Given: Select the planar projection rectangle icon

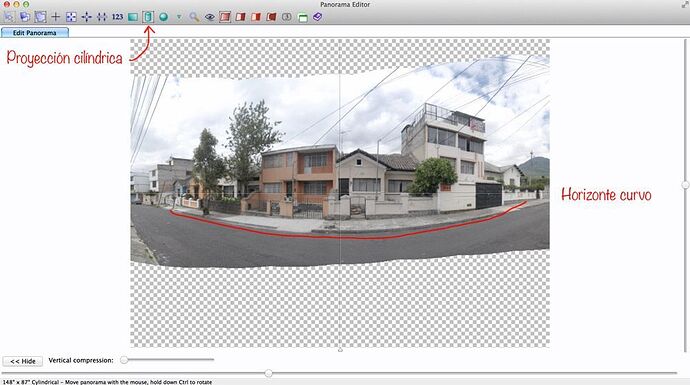Looking at the screenshot, I should point(132,17).
